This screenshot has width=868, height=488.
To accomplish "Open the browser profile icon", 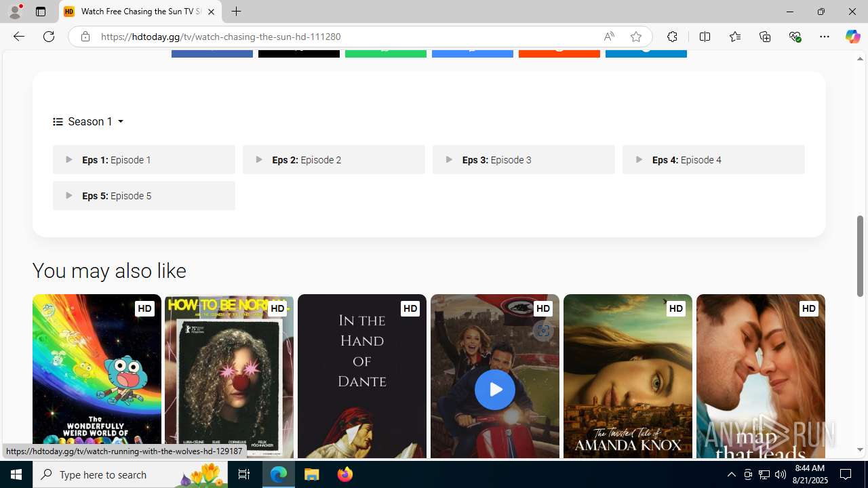I will click(15, 12).
